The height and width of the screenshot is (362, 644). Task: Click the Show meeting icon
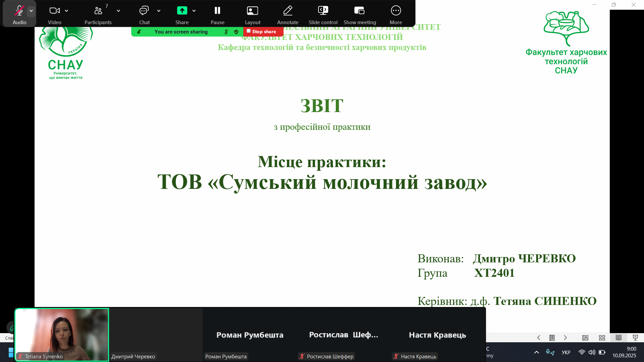359,11
